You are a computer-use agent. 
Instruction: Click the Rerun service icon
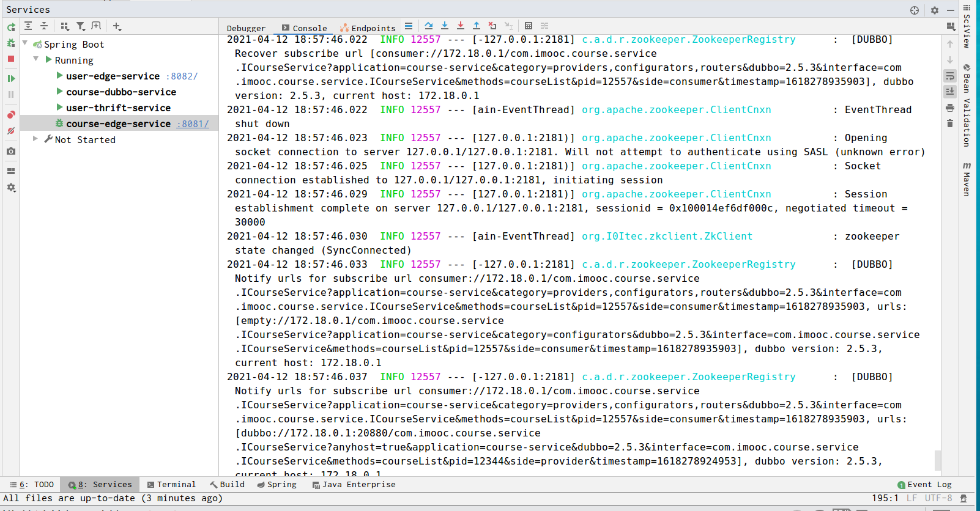(11, 28)
